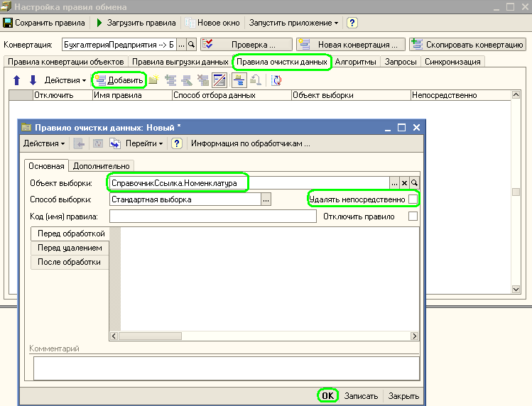The width and height of the screenshot is (532, 406).
Task: Click the Add group folder icon
Action: pos(153,80)
